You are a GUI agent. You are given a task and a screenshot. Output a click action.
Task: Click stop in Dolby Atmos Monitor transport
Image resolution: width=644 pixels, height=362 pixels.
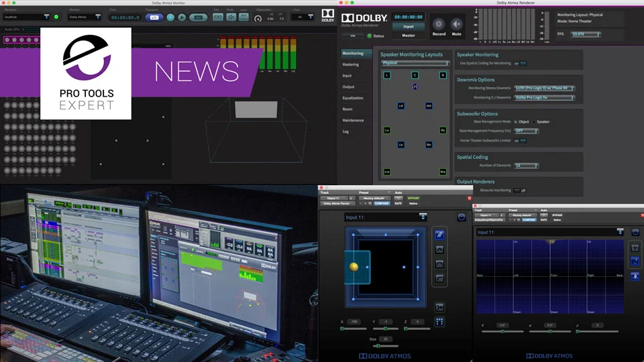[x=170, y=17]
